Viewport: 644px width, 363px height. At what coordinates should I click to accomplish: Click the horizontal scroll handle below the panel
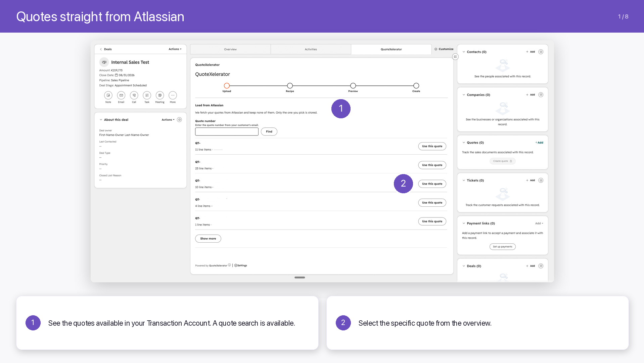coord(300,278)
